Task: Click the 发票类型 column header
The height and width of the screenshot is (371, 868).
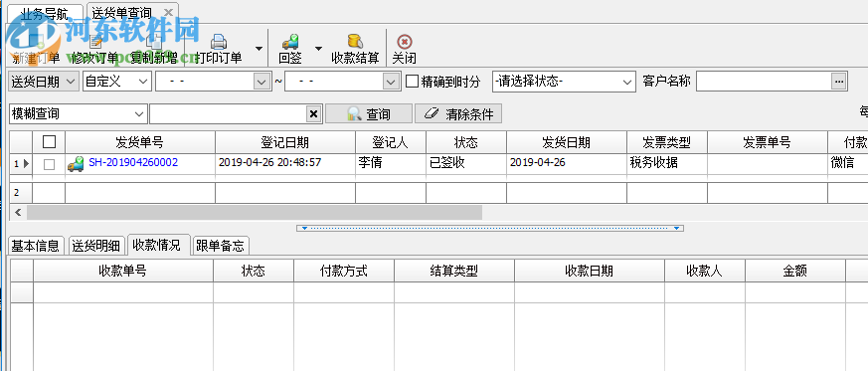Action: [x=667, y=142]
